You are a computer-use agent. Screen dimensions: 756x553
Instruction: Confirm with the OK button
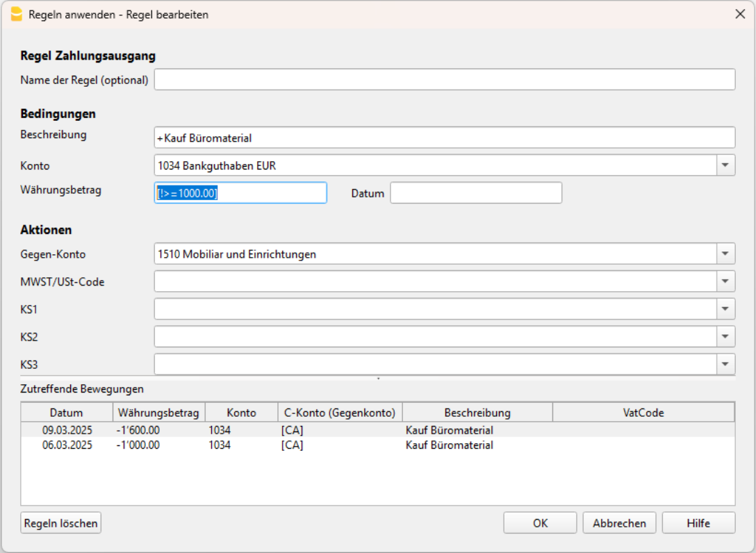(540, 523)
